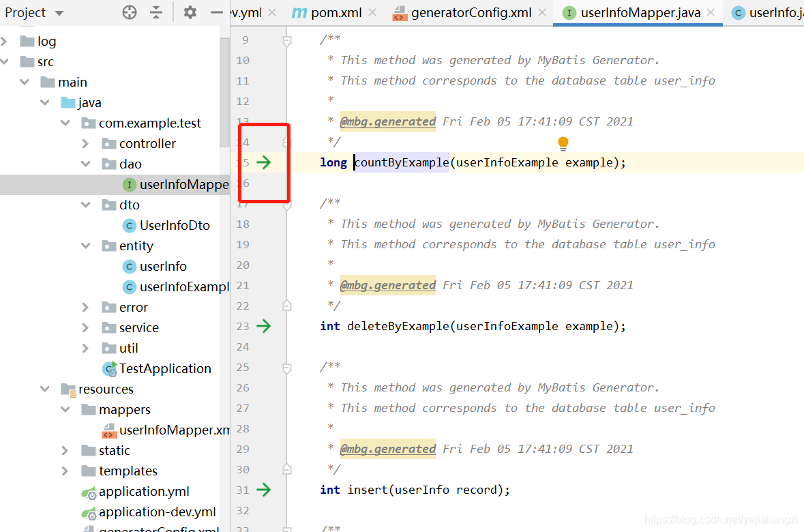Collapse the resources folder

point(44,389)
